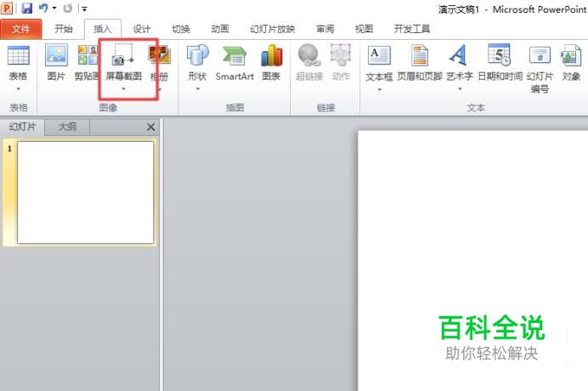588x391 pixels.
Task: Click the 剪贴画 clip art icon
Action: point(88,55)
